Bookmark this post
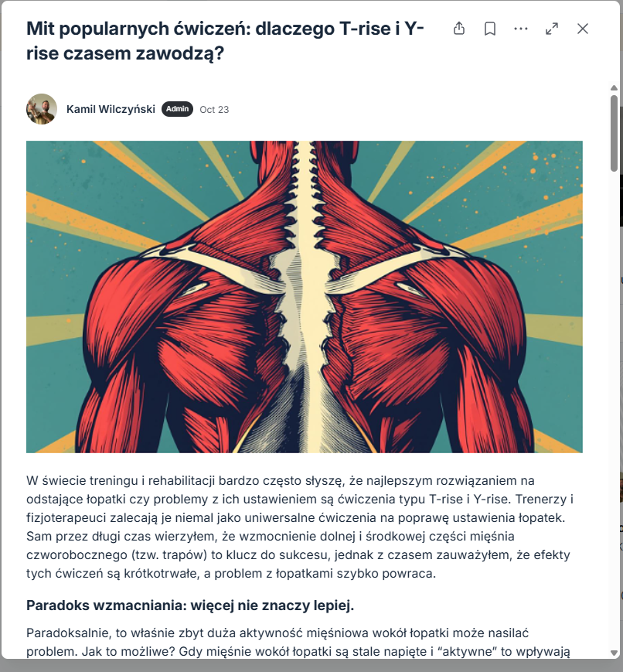The width and height of the screenshot is (623, 672). pos(490,29)
